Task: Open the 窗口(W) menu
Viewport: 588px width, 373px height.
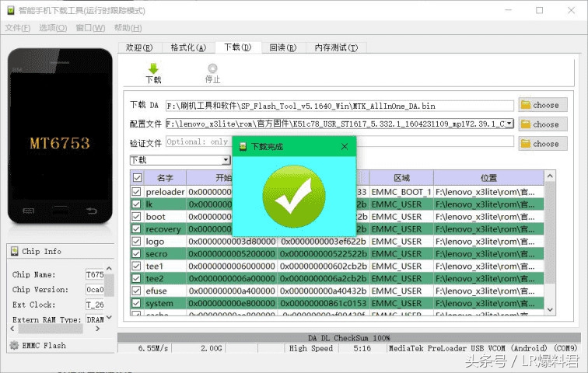Action: click(90, 28)
